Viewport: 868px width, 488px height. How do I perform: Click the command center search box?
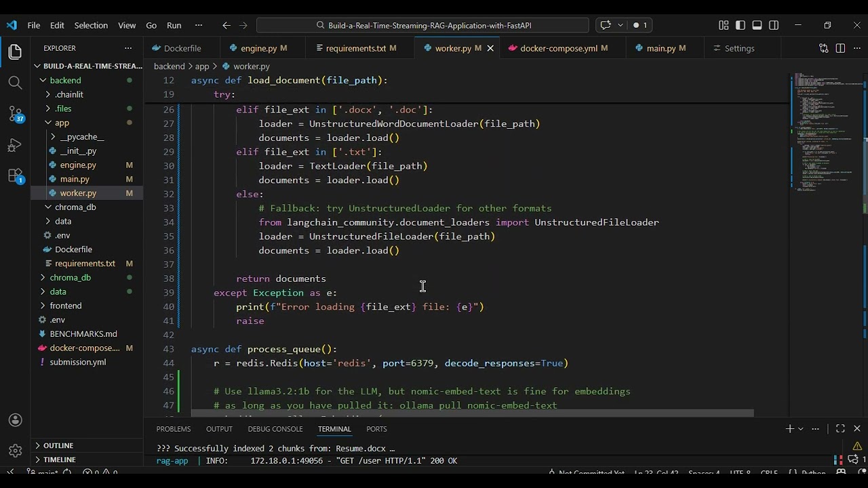pos(422,25)
